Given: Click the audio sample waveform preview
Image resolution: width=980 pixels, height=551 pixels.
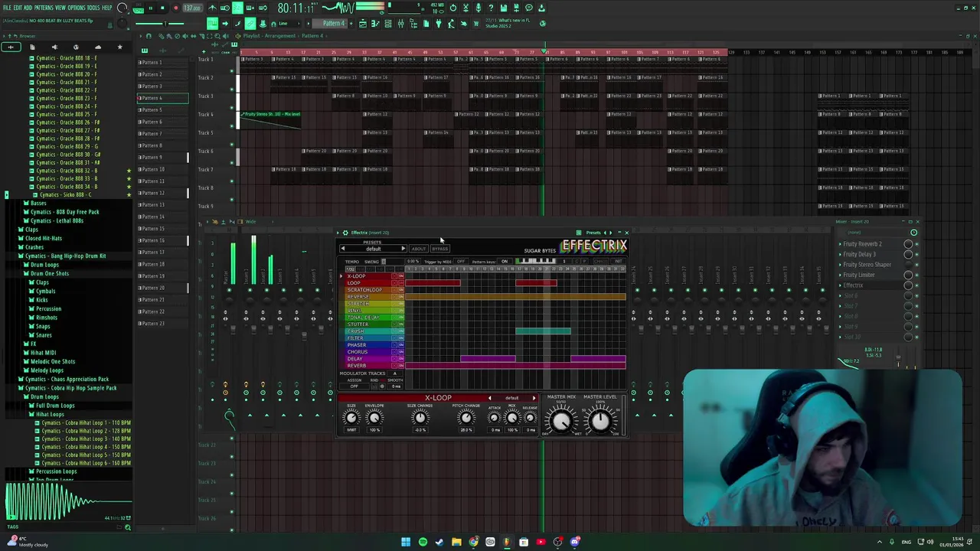Looking at the screenshot, I should click(x=67, y=501).
